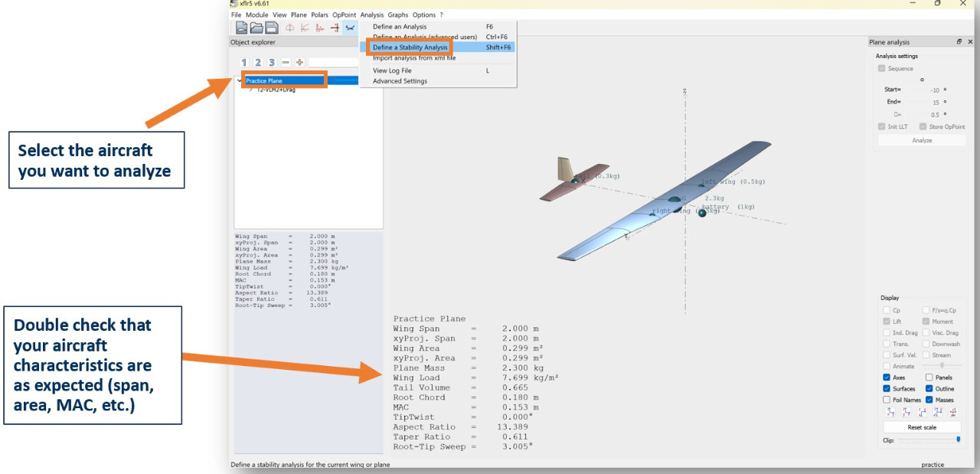Expand the T2-VLM2+Drag tree item
The height and width of the screenshot is (474, 980).
(x=250, y=90)
